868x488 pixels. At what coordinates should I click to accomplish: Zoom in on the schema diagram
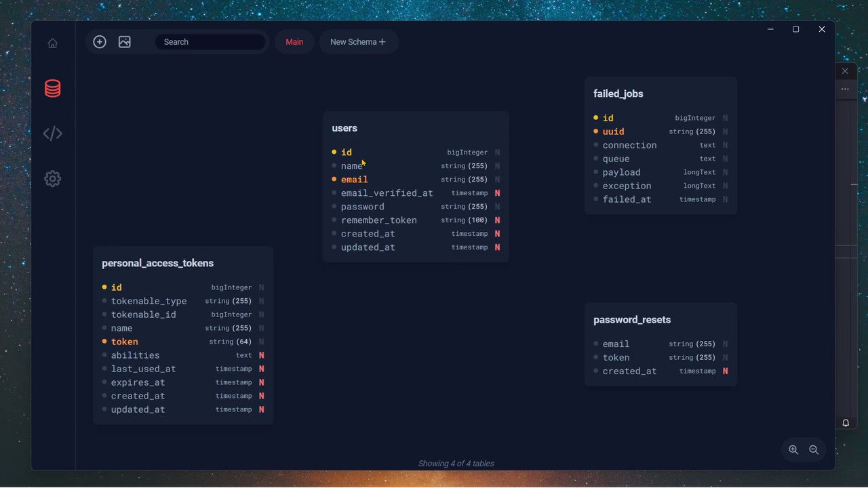point(793,449)
